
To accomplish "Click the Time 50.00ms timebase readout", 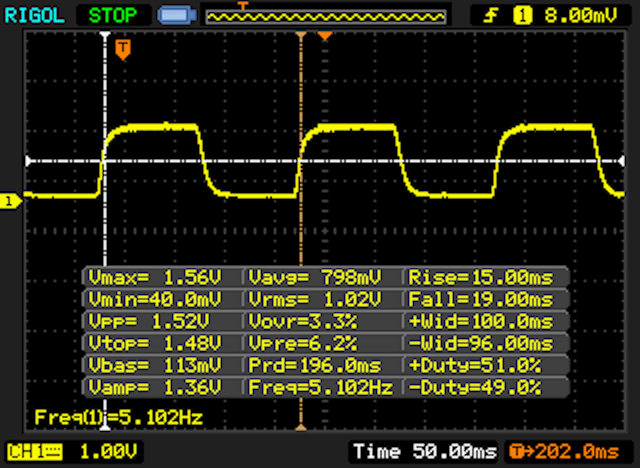I will tap(425, 452).
